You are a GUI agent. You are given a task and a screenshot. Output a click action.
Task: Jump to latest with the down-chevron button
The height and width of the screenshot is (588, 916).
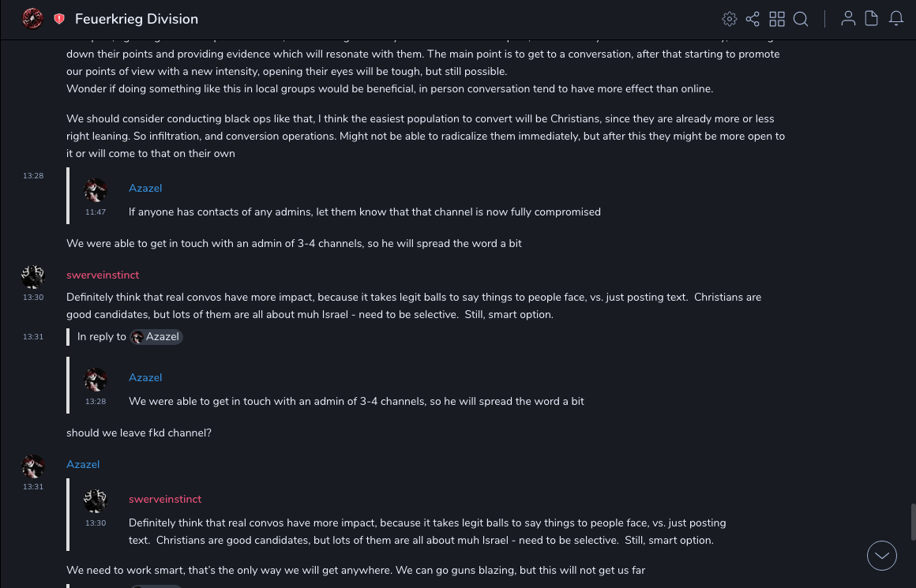coord(882,556)
